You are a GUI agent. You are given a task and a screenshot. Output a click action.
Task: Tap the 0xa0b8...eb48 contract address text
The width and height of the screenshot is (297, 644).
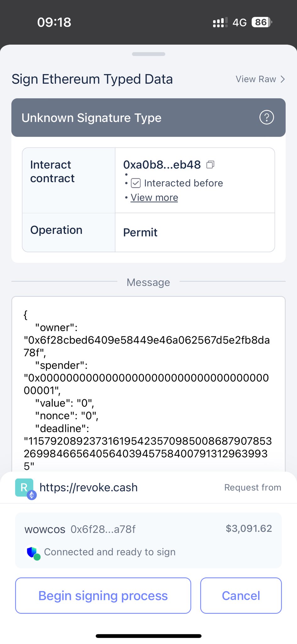(x=162, y=165)
